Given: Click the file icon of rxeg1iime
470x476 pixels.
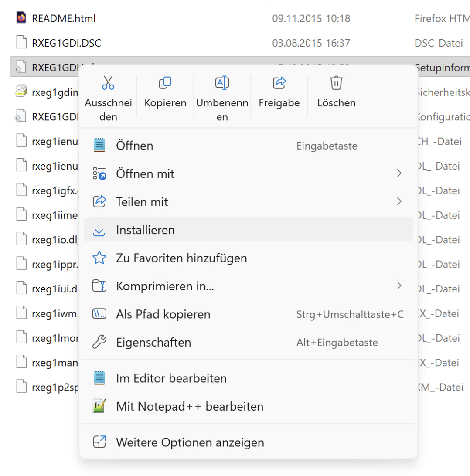Looking at the screenshot, I should click(21, 214).
